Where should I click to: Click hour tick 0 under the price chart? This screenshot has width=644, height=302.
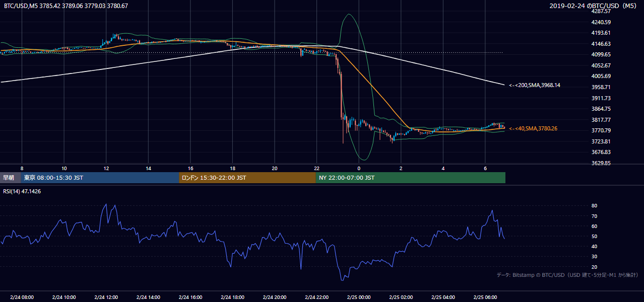click(359, 168)
